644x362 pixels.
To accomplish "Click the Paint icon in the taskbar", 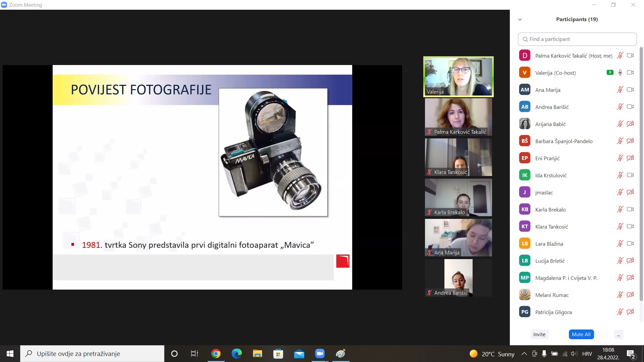I will [340, 354].
